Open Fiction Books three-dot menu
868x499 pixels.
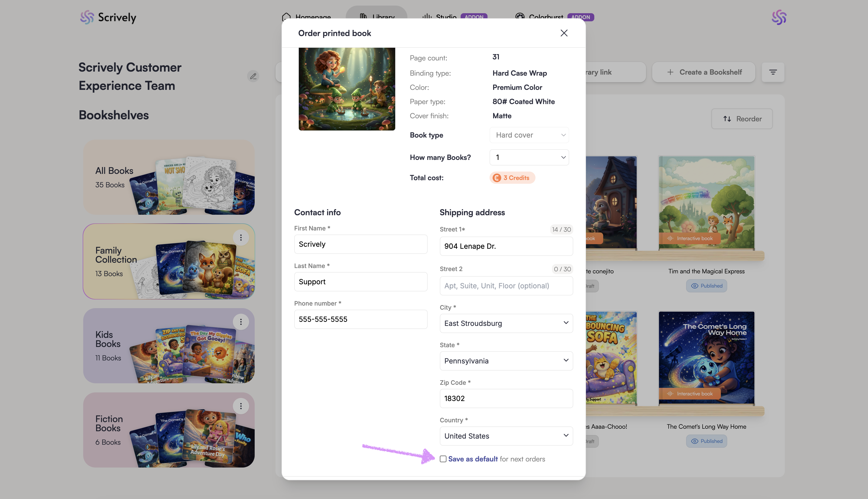pos(241,406)
